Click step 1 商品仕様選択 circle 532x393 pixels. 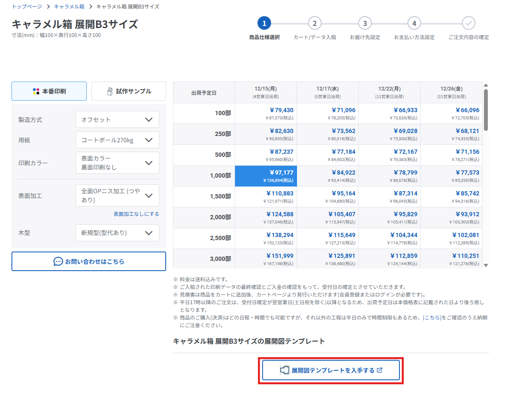point(264,23)
